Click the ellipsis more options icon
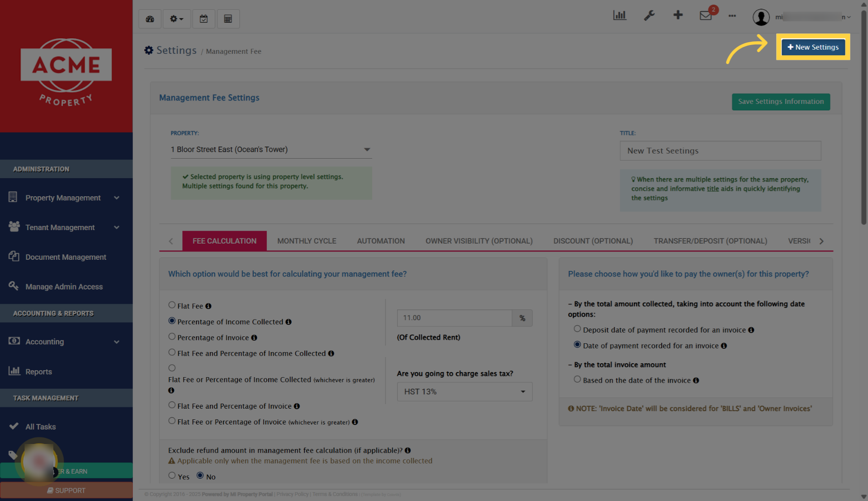Screen dimensions: 868x501 coord(732,16)
